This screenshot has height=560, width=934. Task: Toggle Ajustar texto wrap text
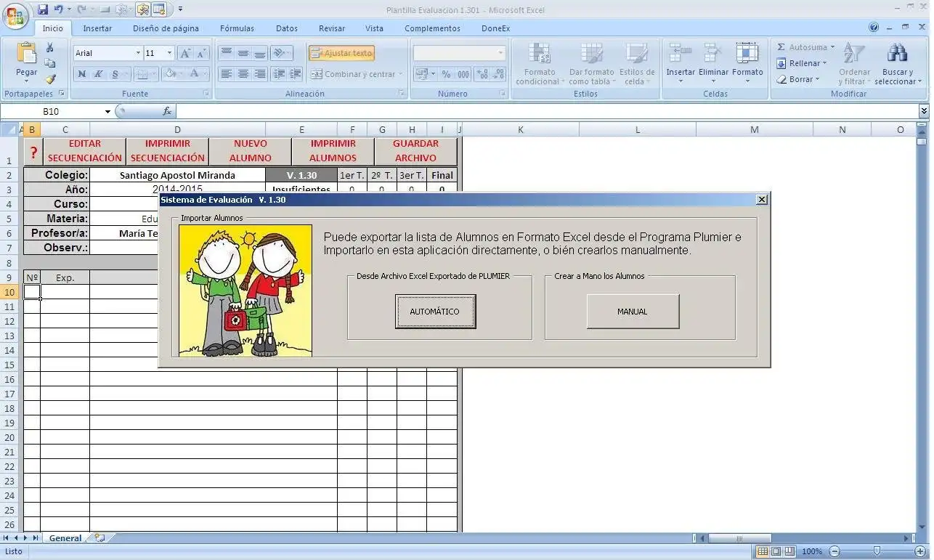click(341, 53)
